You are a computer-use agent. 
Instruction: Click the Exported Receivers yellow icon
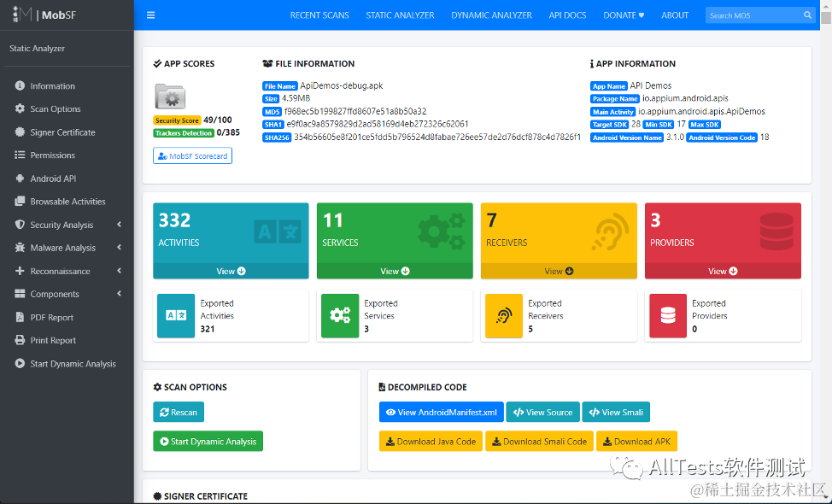pos(504,316)
